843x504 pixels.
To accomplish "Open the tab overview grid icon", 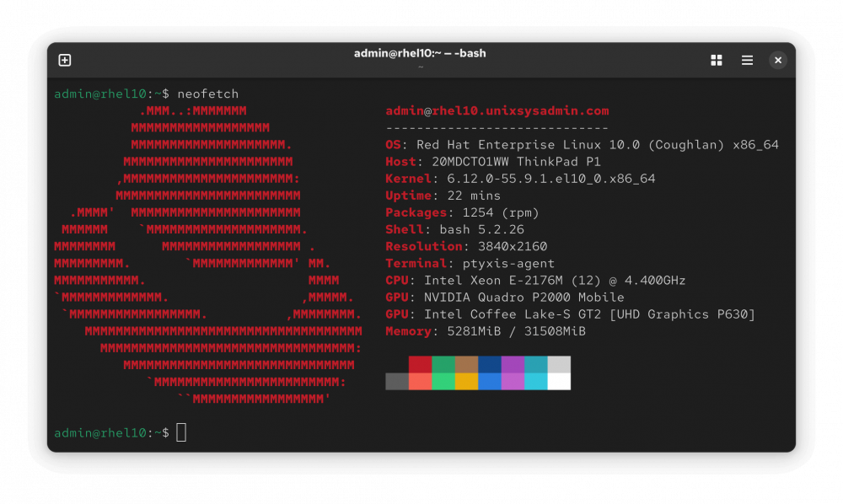I will (716, 60).
